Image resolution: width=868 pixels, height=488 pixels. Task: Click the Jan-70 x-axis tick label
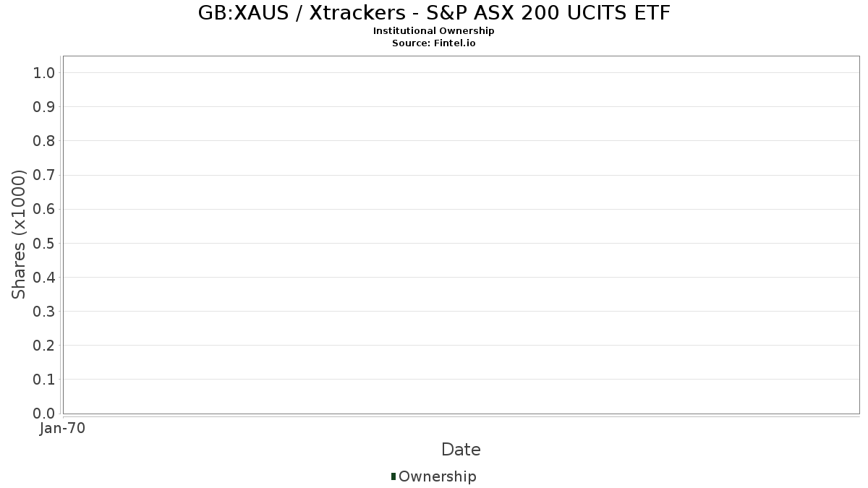pyautogui.click(x=63, y=429)
